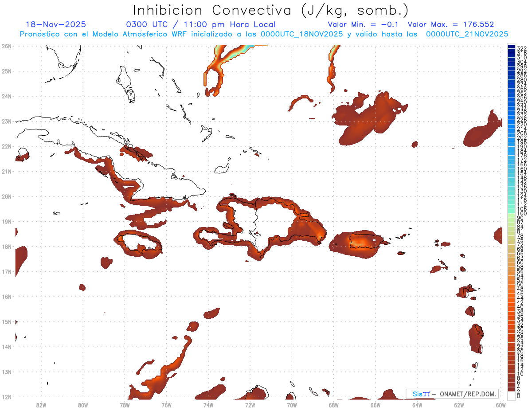Click the 66W longitude label
The width and height of the screenshot is (532, 411).
(375, 405)
